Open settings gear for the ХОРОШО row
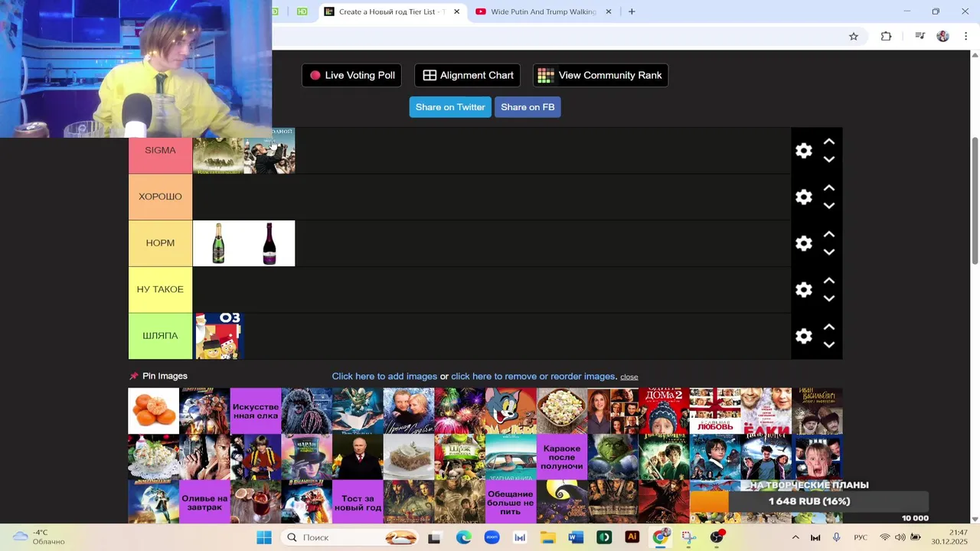 803,197
